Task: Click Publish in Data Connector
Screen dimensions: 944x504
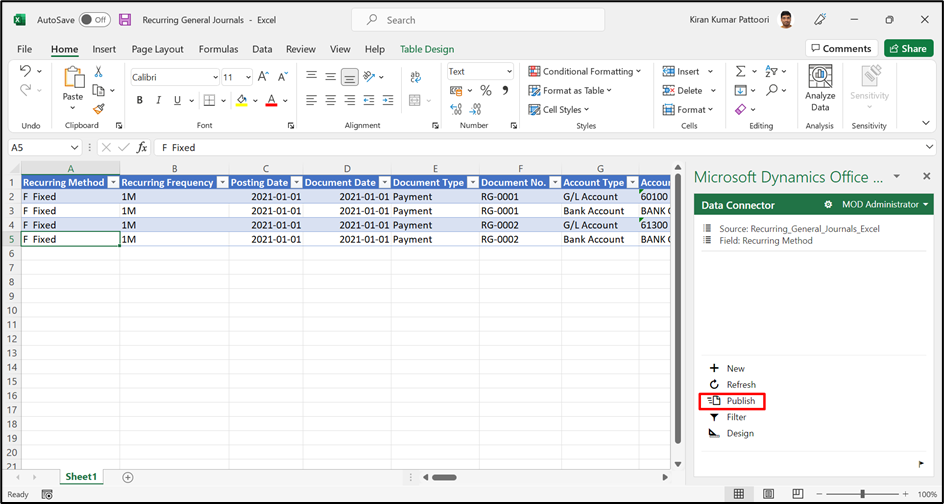Action: click(x=732, y=401)
